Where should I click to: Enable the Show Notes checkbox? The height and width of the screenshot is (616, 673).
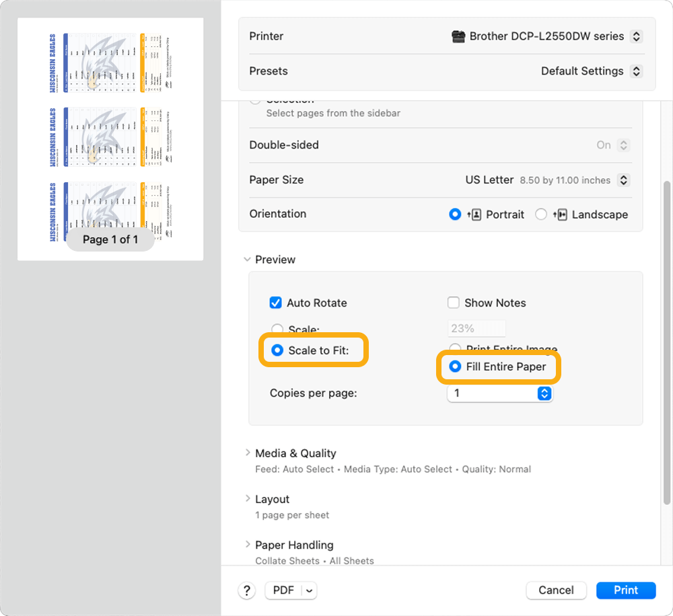click(454, 303)
